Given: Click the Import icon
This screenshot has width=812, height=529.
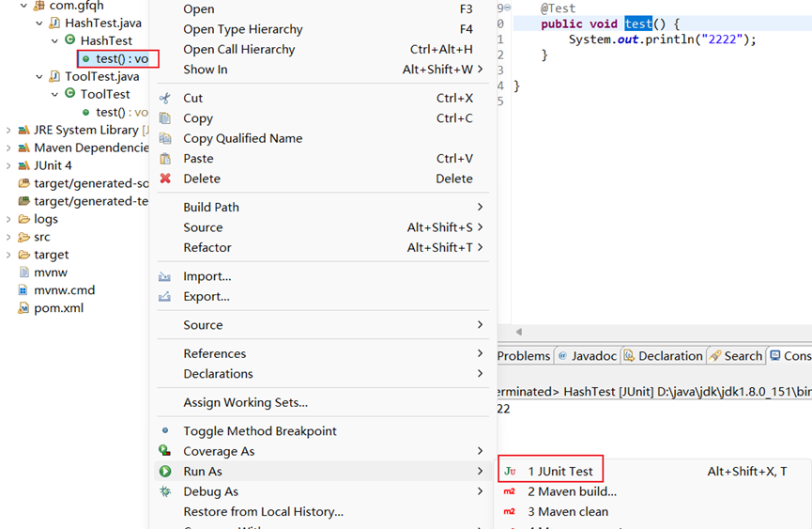Looking at the screenshot, I should pyautogui.click(x=164, y=276).
